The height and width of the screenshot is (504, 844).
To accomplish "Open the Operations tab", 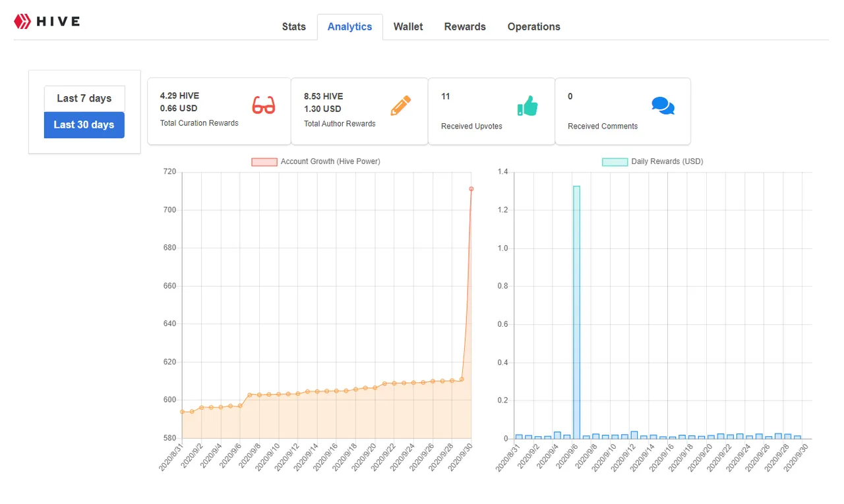I will [534, 27].
